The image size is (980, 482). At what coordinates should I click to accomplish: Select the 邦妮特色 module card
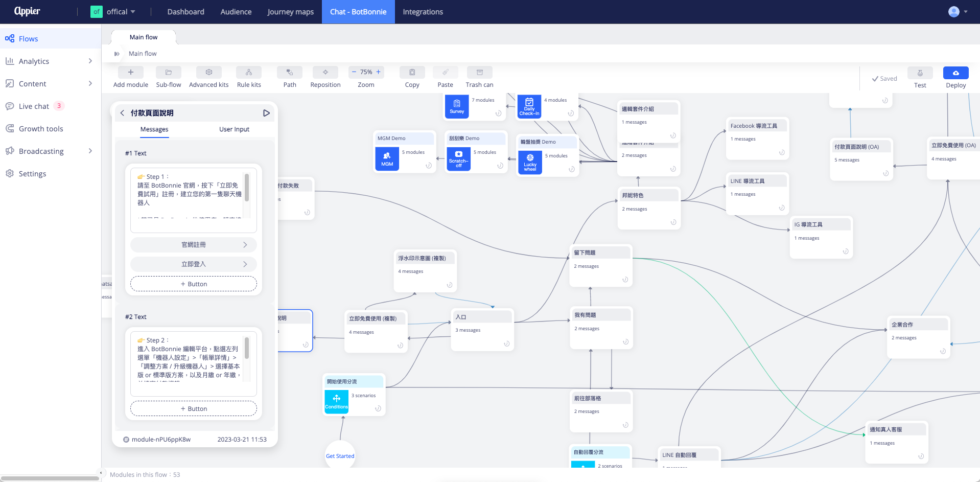[649, 208]
